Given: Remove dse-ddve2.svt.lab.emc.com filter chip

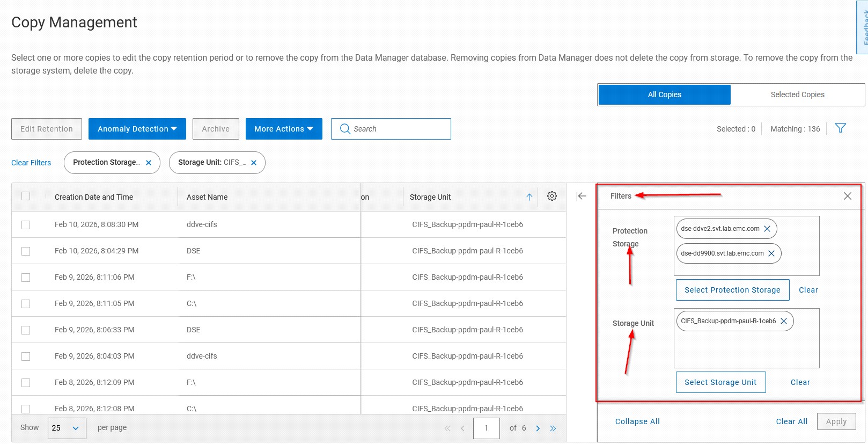Looking at the screenshot, I should tap(767, 229).
